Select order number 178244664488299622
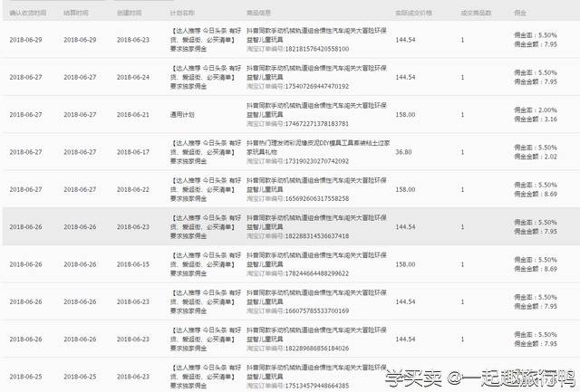This screenshot has height=392, width=580. 317,273
